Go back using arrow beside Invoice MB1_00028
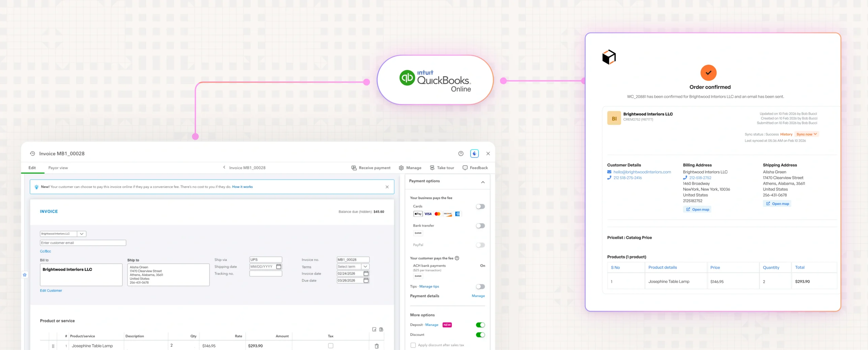The image size is (868, 350). tap(224, 168)
